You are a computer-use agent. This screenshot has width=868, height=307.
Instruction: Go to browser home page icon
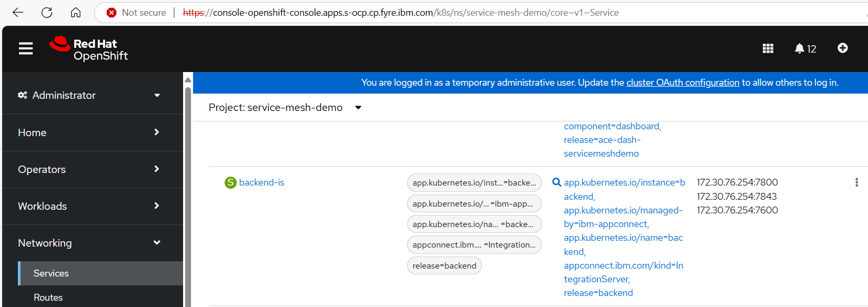point(76,13)
